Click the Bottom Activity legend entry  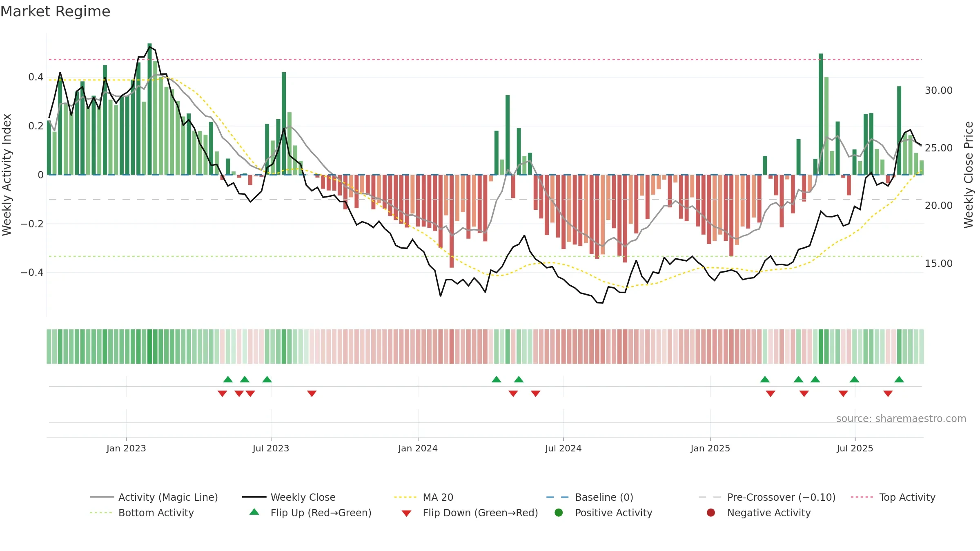pyautogui.click(x=142, y=513)
